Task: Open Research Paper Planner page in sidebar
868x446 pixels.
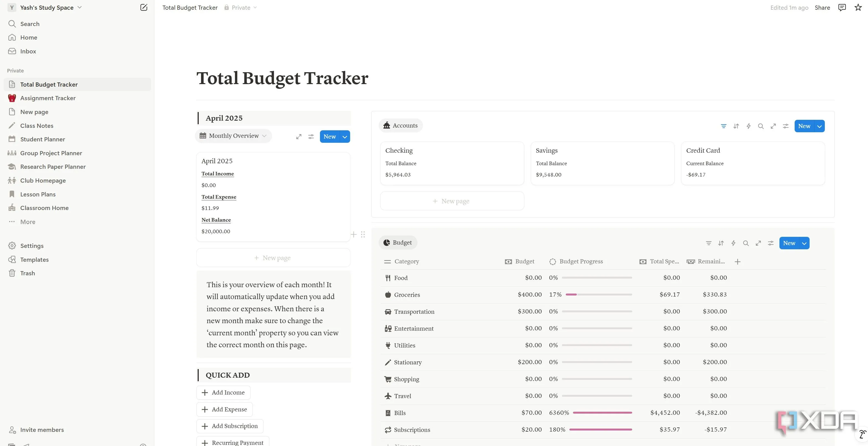Action: pos(77,167)
